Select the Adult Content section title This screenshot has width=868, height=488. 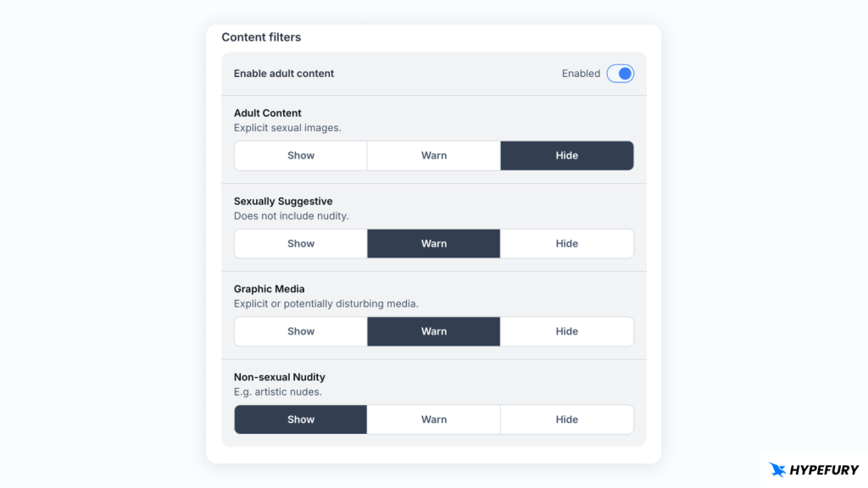pyautogui.click(x=267, y=113)
